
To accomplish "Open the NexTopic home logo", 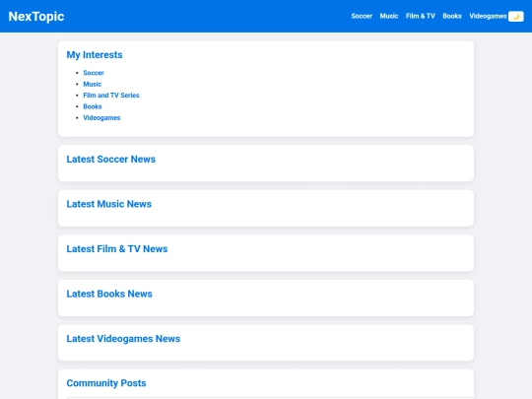I will click(x=36, y=17).
